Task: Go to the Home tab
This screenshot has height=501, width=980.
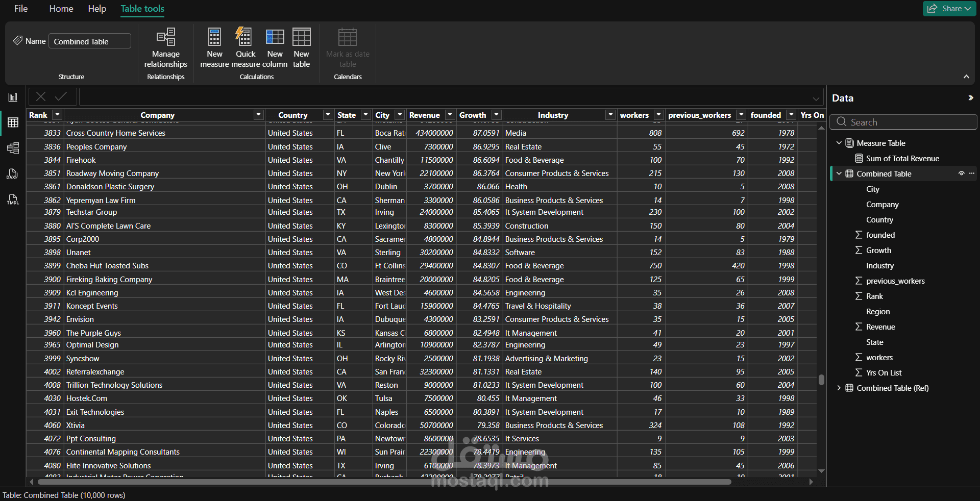Action: [61, 9]
